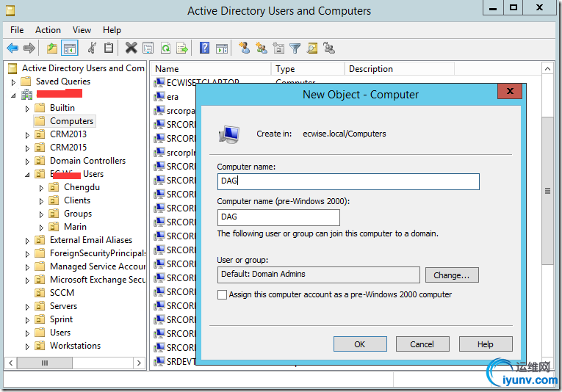Click the 'Default: Domain Admins' field
Screen dimensions: 562x392
pos(318,275)
